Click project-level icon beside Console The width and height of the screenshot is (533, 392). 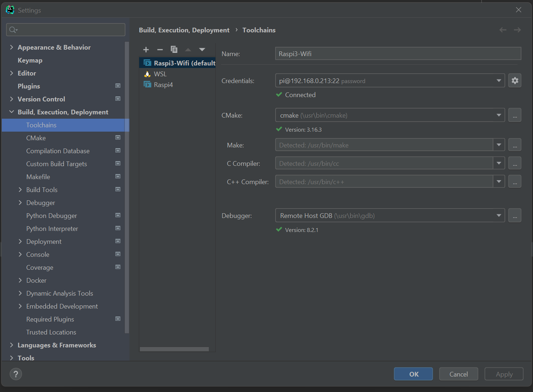pyautogui.click(x=118, y=254)
